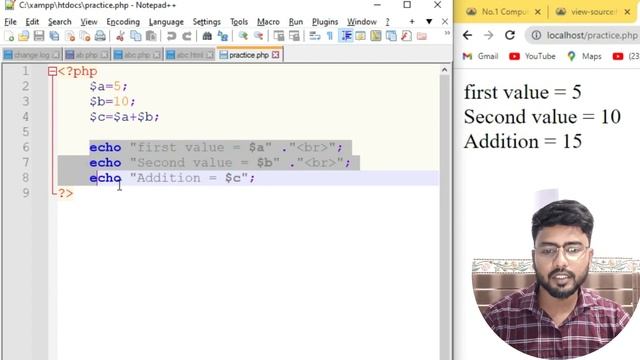The height and width of the screenshot is (360, 640).
Task: Click the Replace toolbar icon
Action: pos(222,36)
